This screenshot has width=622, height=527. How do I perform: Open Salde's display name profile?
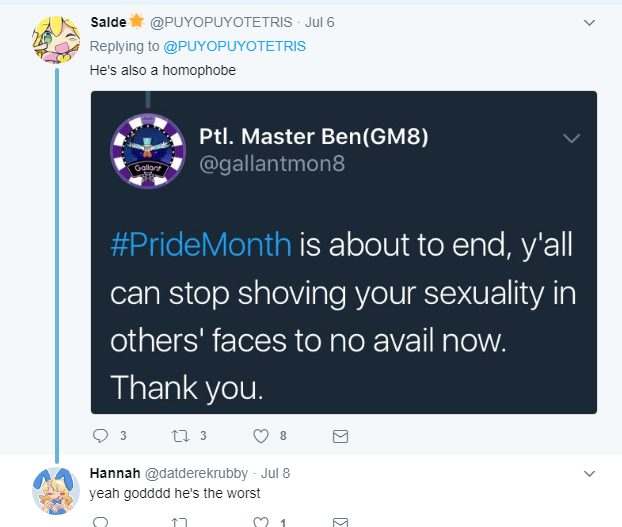tap(108, 22)
